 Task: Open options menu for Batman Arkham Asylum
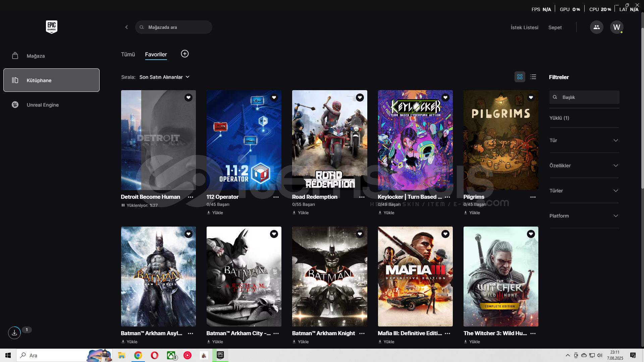[x=191, y=334]
